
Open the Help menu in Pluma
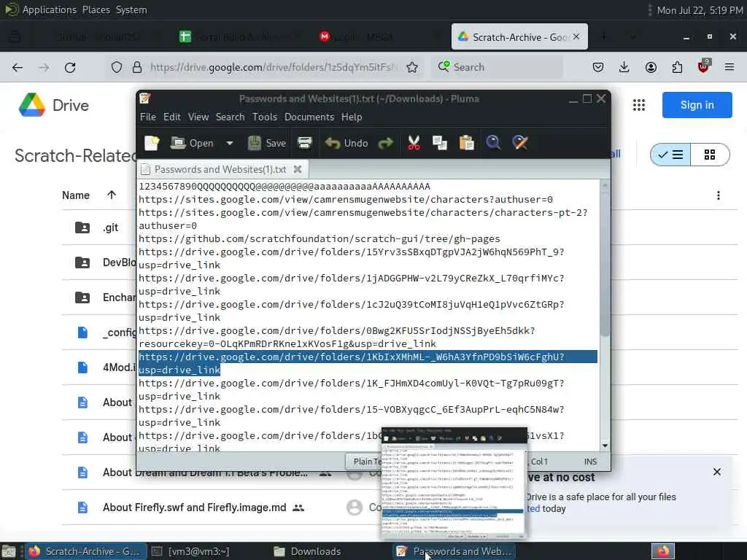[352, 117]
